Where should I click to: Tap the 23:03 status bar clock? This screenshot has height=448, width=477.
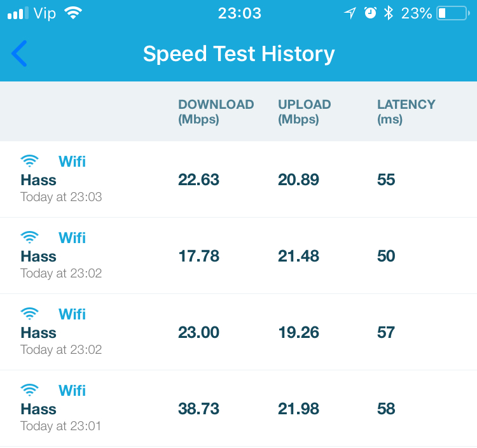[x=239, y=13]
